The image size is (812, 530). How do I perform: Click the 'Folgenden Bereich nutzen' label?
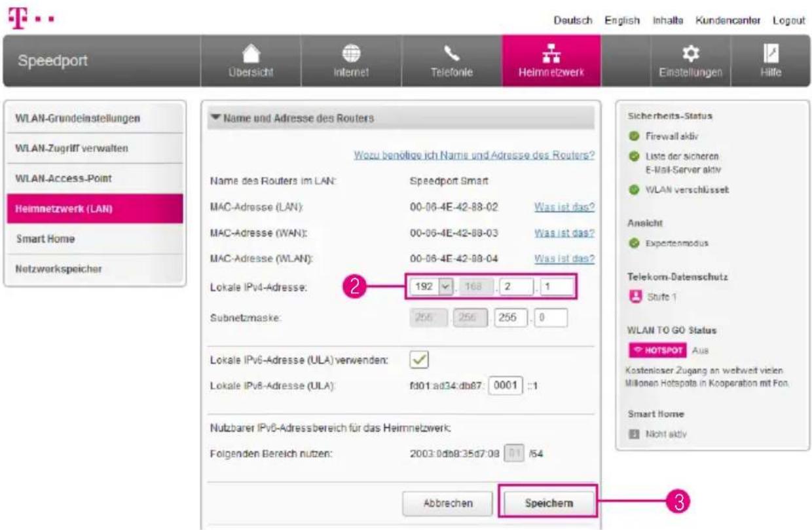coord(271,453)
